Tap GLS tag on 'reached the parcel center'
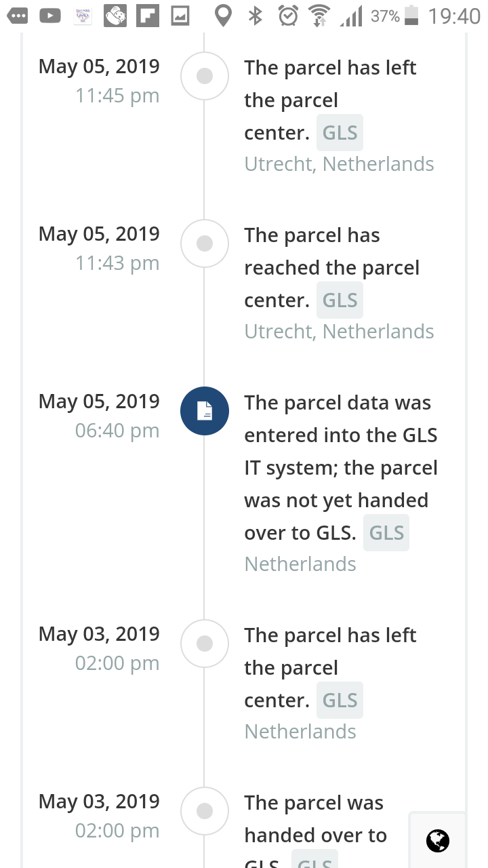Screen dimensions: 488x868 click(340, 300)
